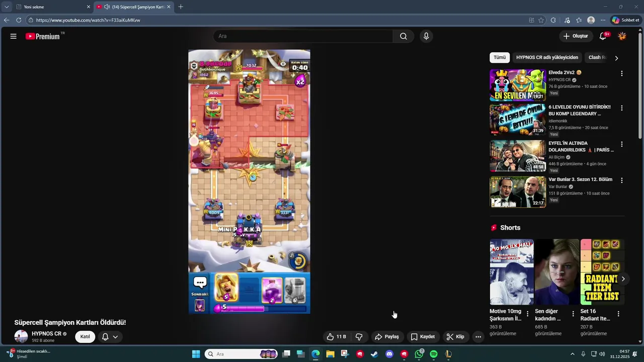Close the Süpercell Şampiyon YouTube tab
The width and height of the screenshot is (644, 362).
[169, 7]
